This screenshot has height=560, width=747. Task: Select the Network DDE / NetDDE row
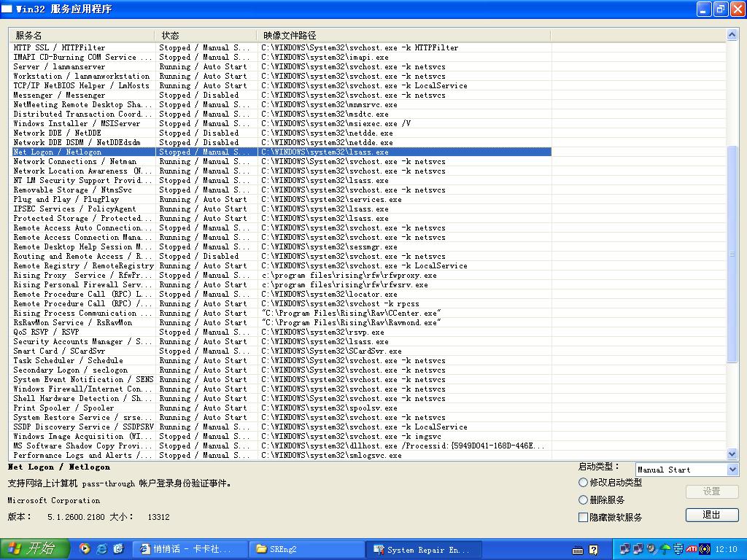(281, 133)
